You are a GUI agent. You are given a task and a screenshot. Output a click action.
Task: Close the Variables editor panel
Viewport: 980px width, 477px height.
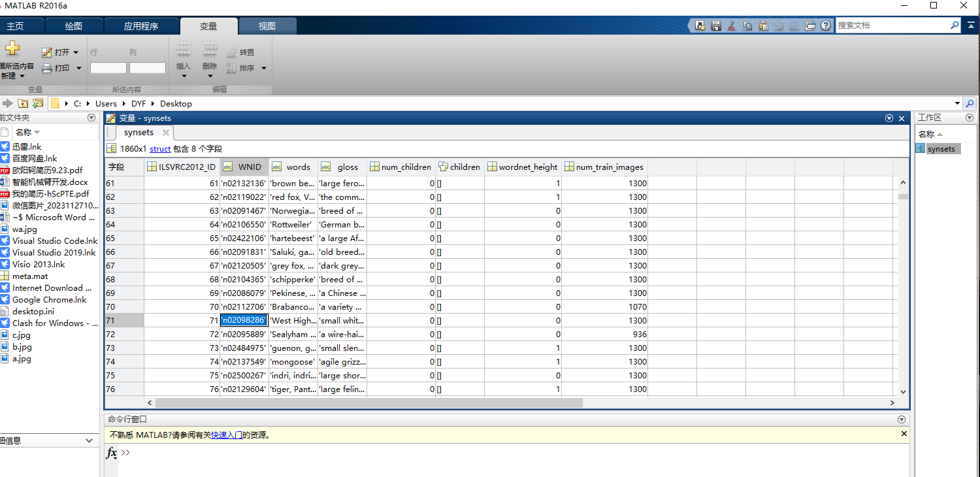click(902, 118)
